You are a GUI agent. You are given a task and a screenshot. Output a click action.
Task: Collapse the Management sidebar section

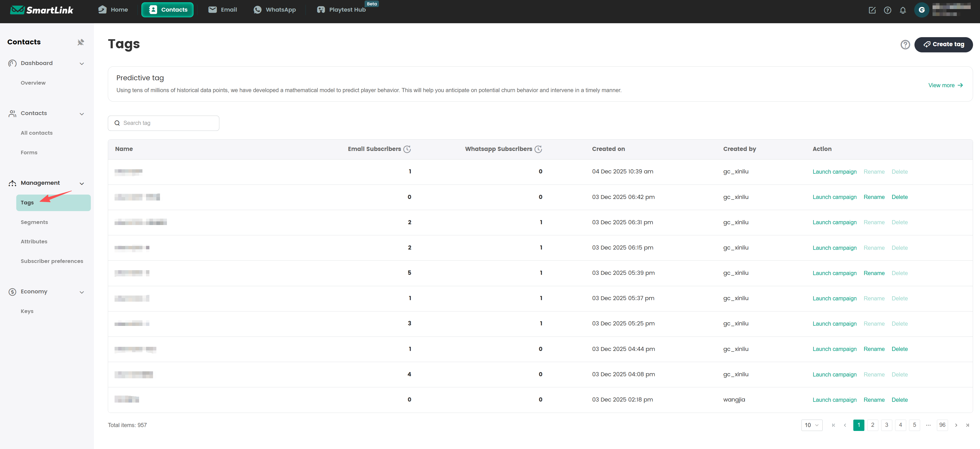click(x=82, y=183)
